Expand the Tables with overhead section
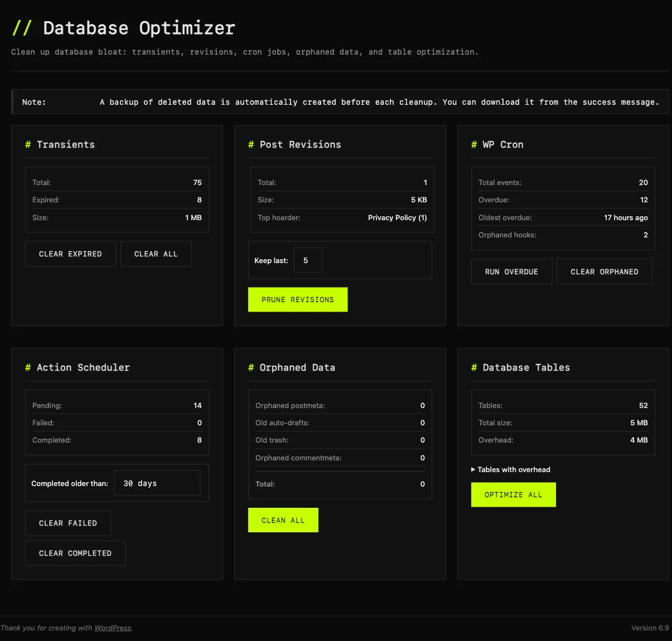 pos(511,469)
